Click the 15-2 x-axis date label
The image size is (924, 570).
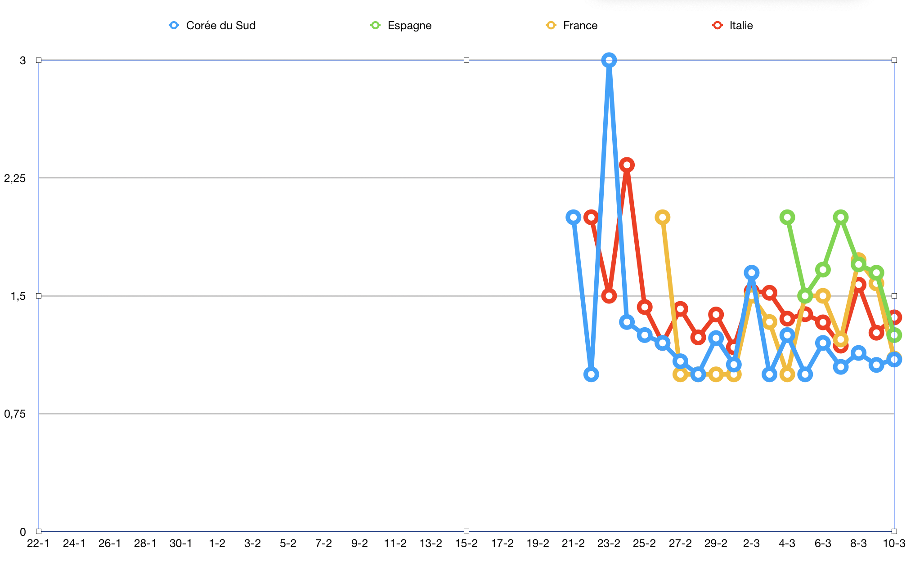point(466,543)
